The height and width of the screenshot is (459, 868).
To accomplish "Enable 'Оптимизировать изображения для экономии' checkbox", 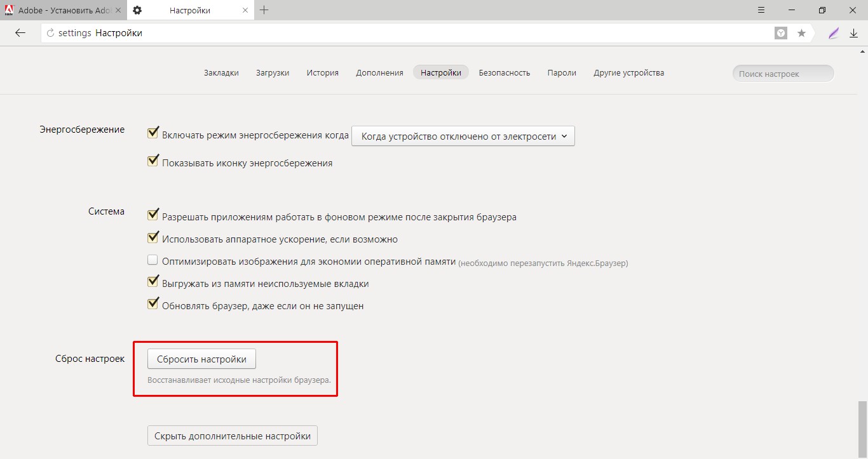I will pyautogui.click(x=153, y=260).
